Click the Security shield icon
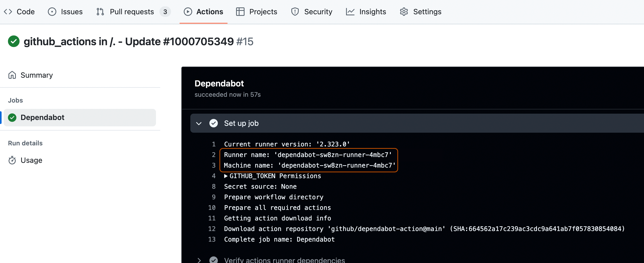The width and height of the screenshot is (644, 263). pyautogui.click(x=295, y=12)
